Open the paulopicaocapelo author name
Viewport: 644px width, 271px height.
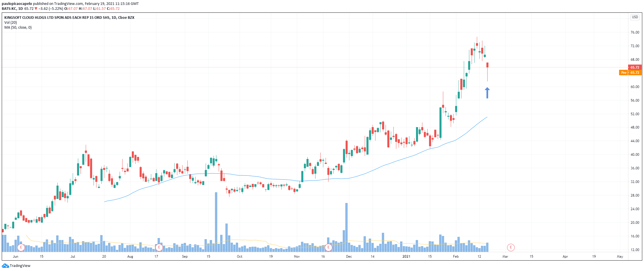17,4
